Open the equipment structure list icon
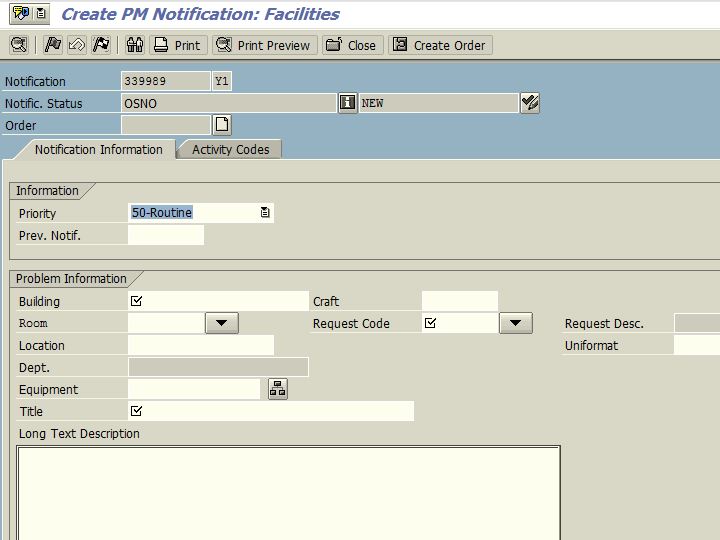720x540 pixels. pyautogui.click(x=278, y=389)
